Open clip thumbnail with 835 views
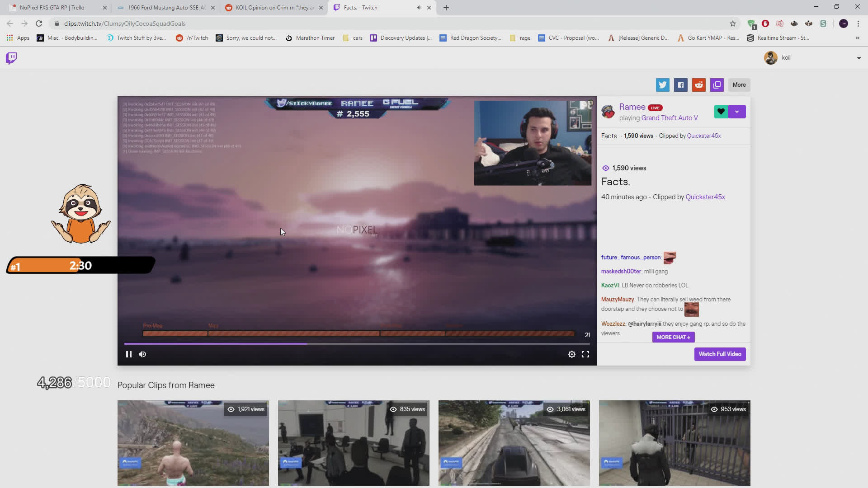The width and height of the screenshot is (868, 488). pos(354,443)
